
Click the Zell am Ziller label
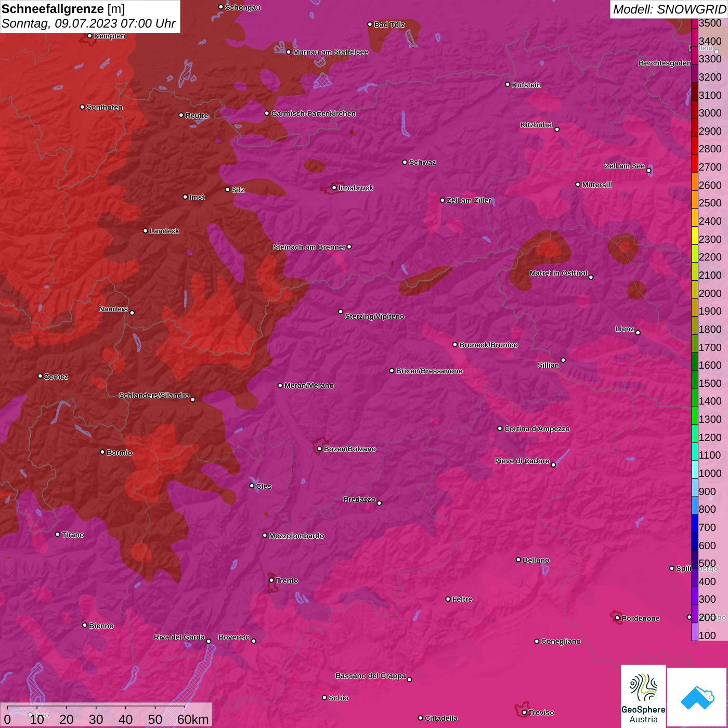click(x=469, y=200)
